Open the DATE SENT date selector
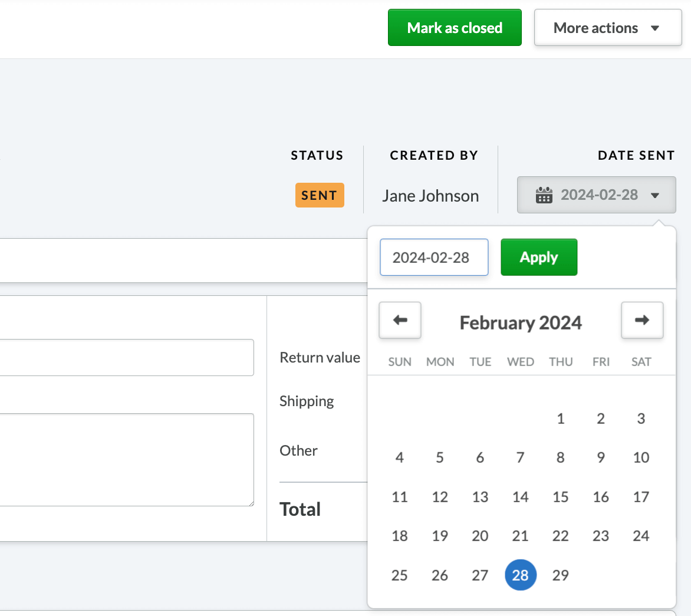The width and height of the screenshot is (691, 616). tap(596, 195)
